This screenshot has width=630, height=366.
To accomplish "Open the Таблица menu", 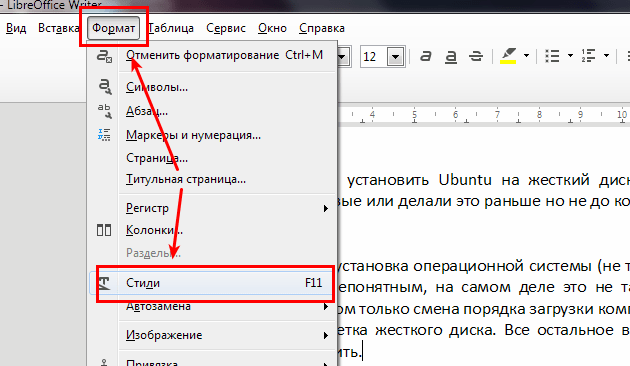I will click(171, 28).
